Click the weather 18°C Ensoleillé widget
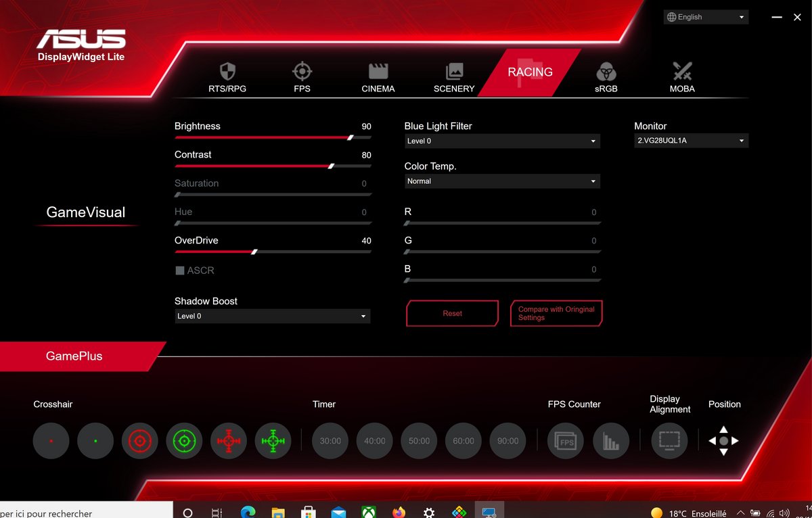Screen dimensions: 812x518 [x=687, y=513]
